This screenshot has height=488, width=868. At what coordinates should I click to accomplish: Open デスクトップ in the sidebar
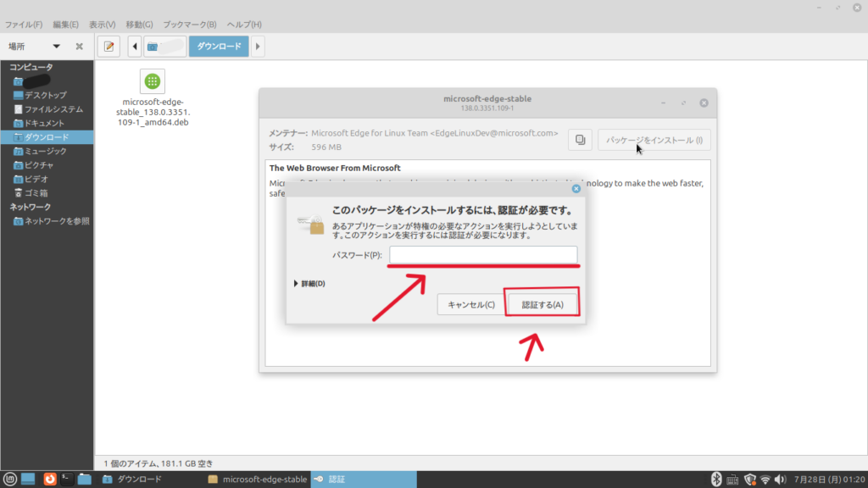point(46,95)
